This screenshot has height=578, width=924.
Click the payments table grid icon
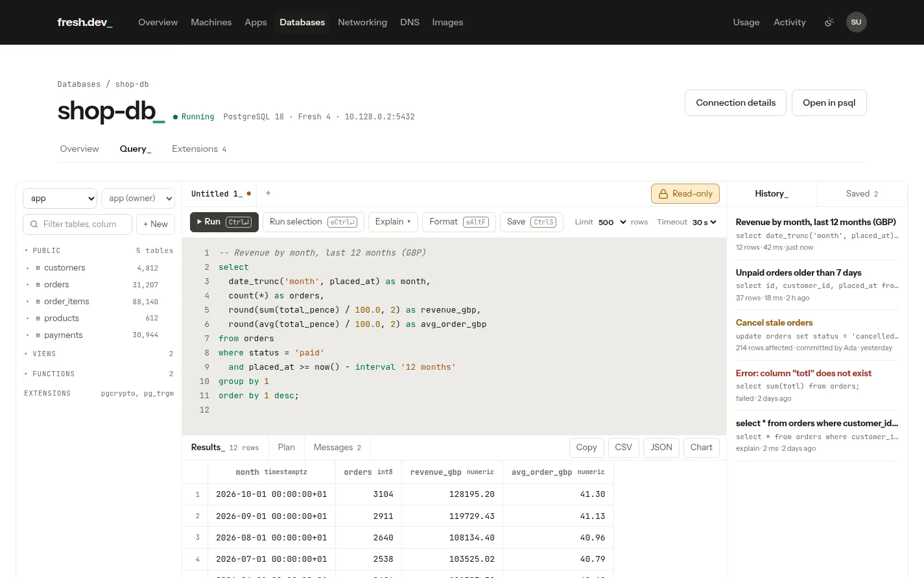(38, 335)
